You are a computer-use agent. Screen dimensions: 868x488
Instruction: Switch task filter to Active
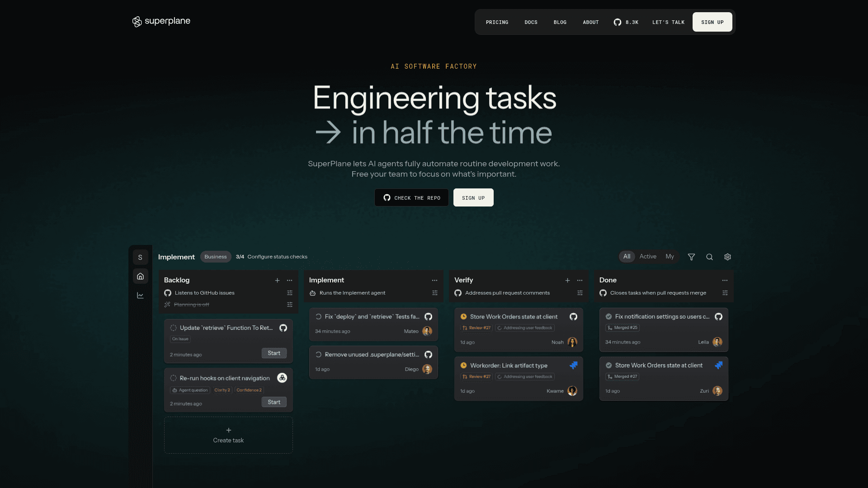click(648, 257)
